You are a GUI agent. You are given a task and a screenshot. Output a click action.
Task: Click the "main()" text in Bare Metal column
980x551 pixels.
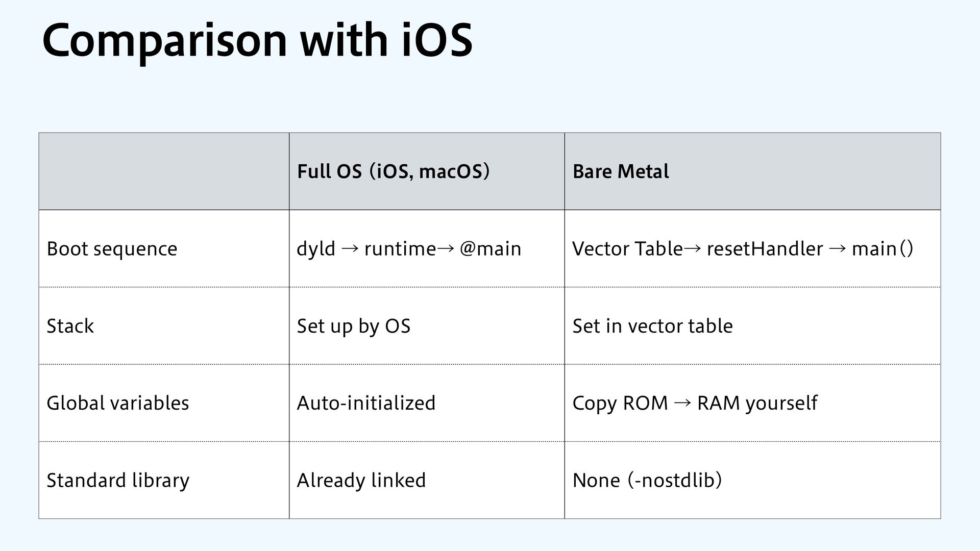point(882,249)
